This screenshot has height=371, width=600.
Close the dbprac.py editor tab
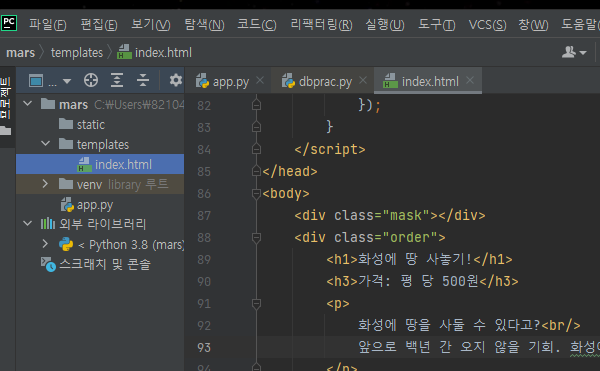363,80
